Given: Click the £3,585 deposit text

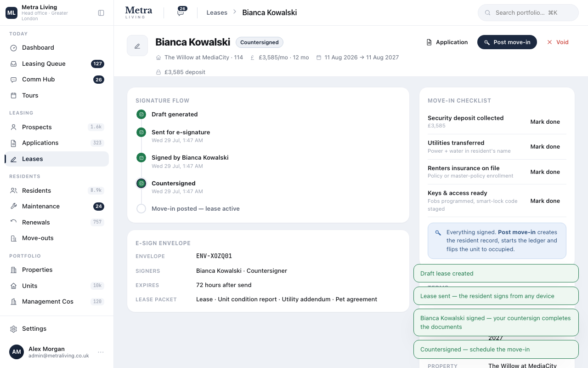Looking at the screenshot, I should [x=185, y=72].
